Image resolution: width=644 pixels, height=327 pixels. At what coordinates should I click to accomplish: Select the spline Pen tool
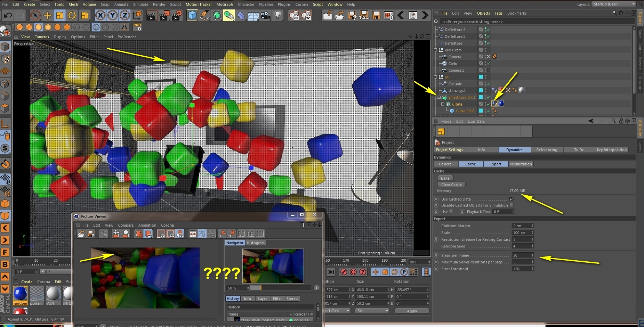pos(205,15)
